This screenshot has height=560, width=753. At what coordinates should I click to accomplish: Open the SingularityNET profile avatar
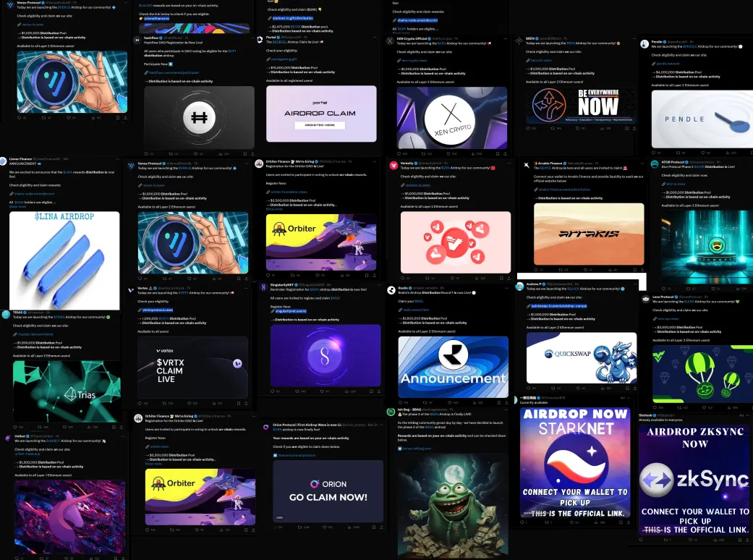(x=263, y=287)
